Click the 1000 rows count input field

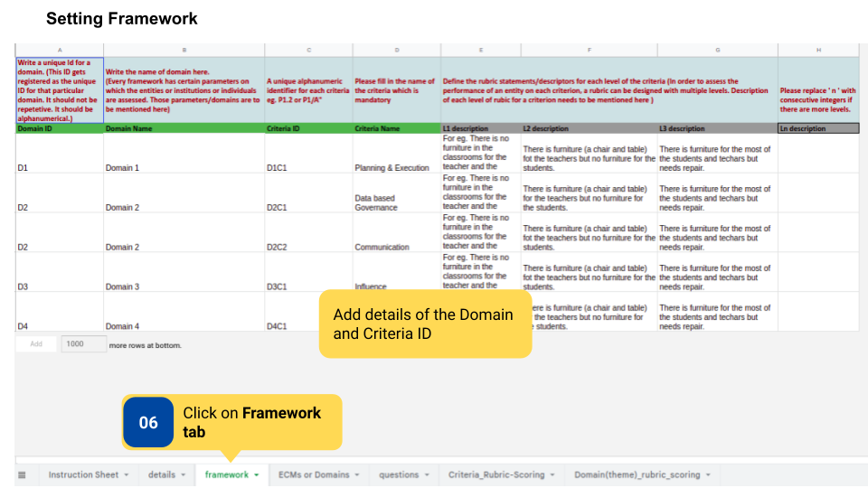82,344
